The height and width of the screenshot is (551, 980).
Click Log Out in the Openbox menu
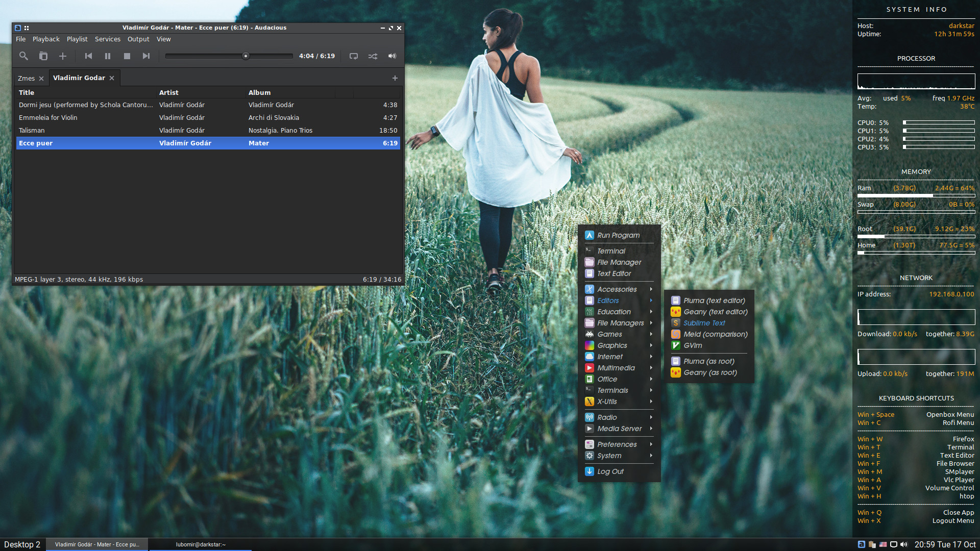coord(610,471)
